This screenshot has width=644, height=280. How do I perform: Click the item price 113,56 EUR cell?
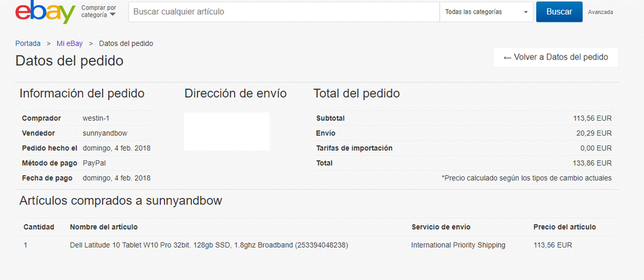coord(553,246)
